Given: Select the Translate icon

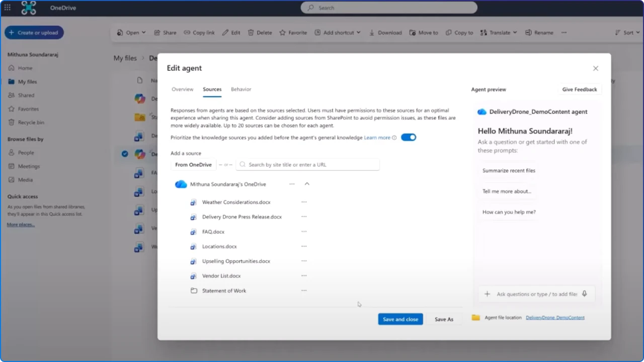Looking at the screenshot, I should point(485,32).
